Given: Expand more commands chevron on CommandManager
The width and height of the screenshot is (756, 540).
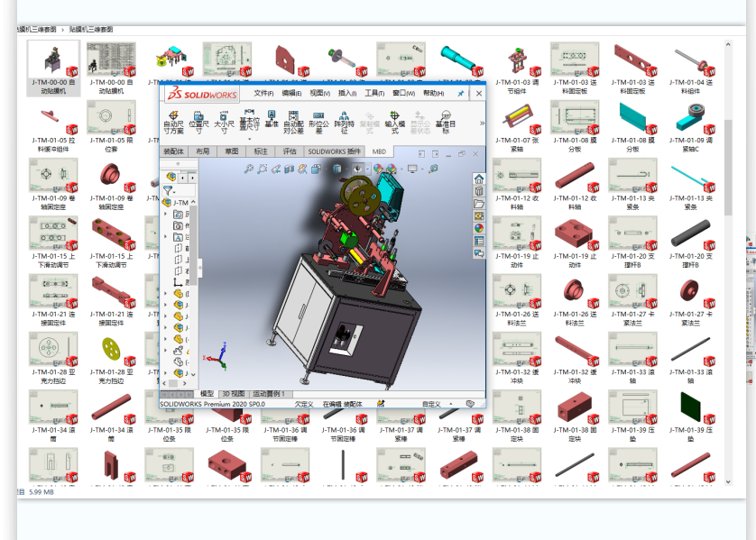Looking at the screenshot, I should point(482,124).
